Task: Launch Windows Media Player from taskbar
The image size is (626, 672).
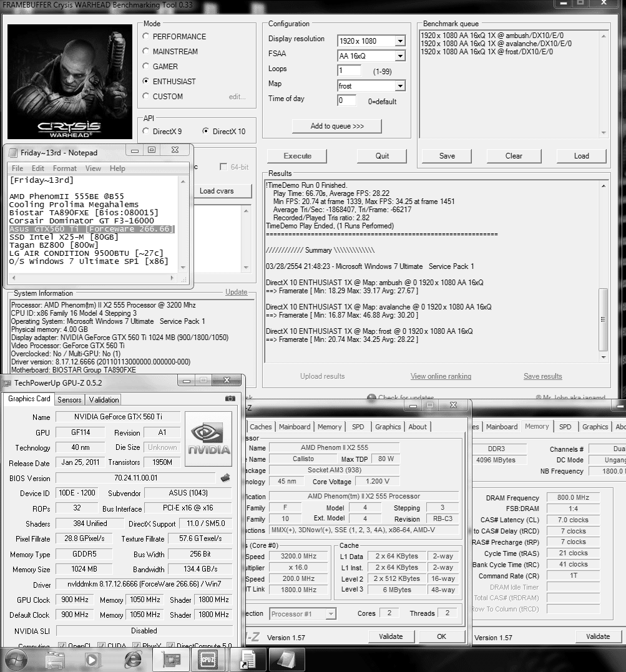Action: tap(91, 660)
